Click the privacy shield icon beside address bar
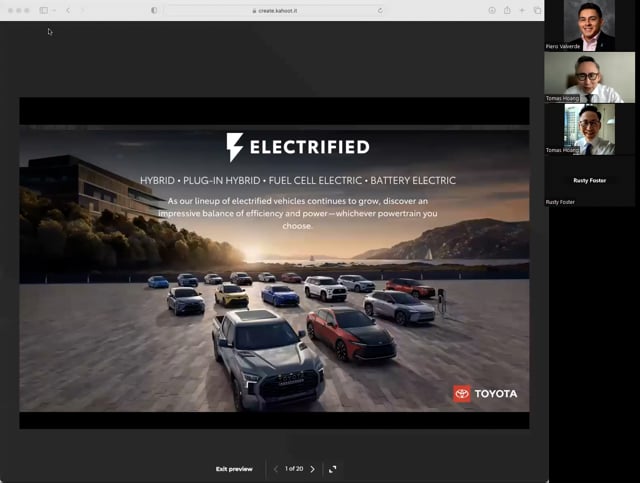Viewport: 640px width, 483px height. [154, 10]
